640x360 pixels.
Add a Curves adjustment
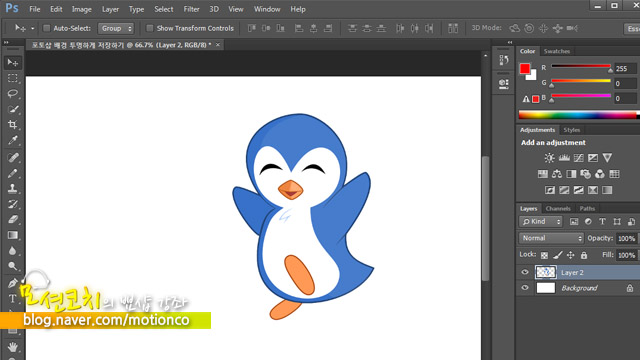click(578, 158)
